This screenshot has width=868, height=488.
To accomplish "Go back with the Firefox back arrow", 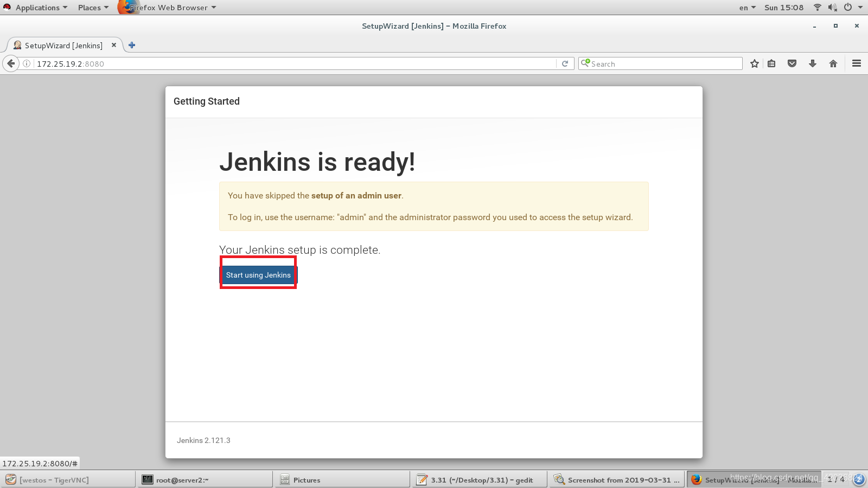I will [x=11, y=63].
